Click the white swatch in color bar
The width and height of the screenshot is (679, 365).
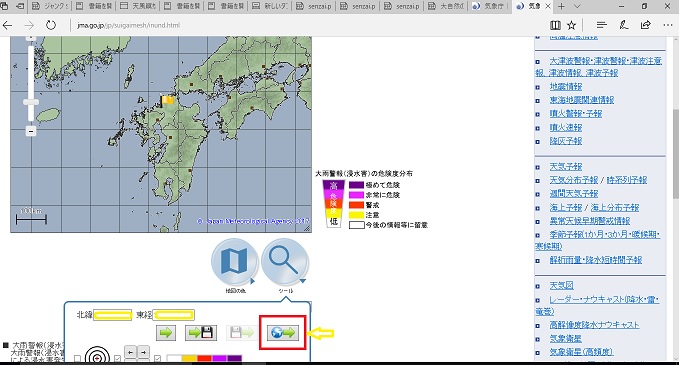174,359
